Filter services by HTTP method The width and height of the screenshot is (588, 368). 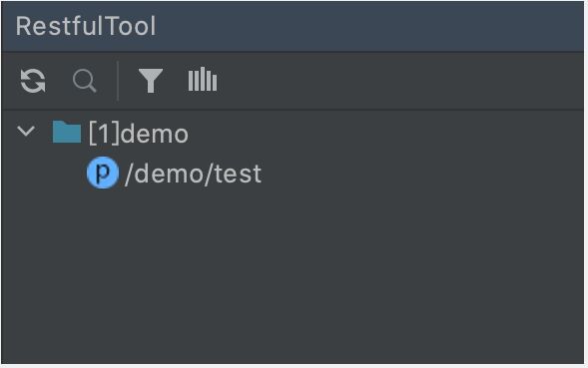click(151, 81)
